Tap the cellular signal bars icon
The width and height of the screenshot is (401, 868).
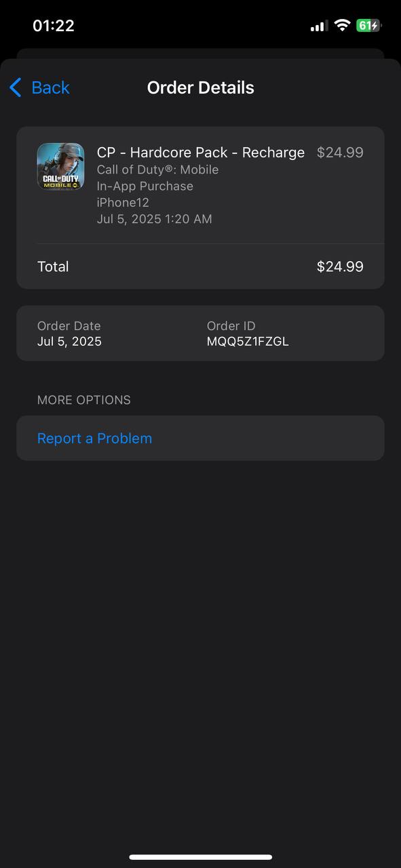(319, 26)
